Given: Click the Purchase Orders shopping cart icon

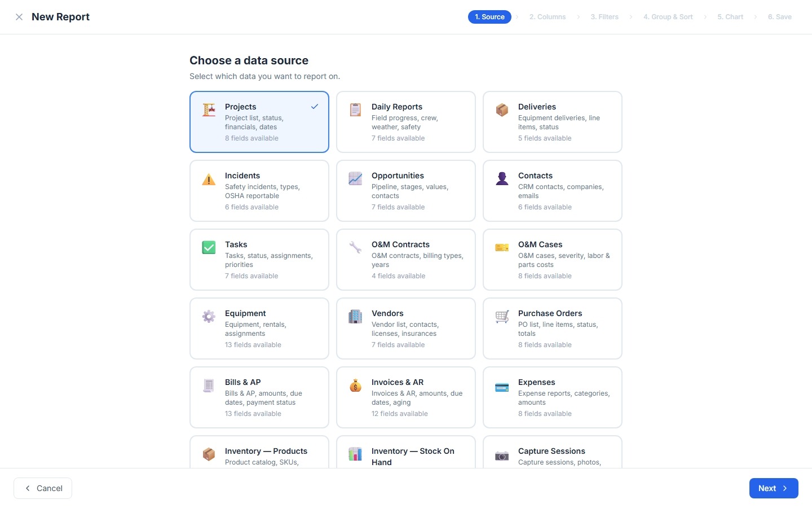Looking at the screenshot, I should click(502, 316).
